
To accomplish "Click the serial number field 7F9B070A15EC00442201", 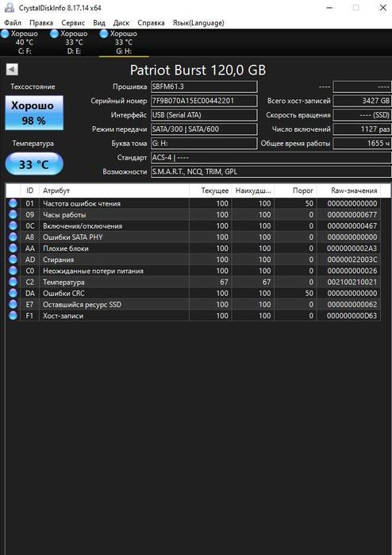I will (x=204, y=101).
